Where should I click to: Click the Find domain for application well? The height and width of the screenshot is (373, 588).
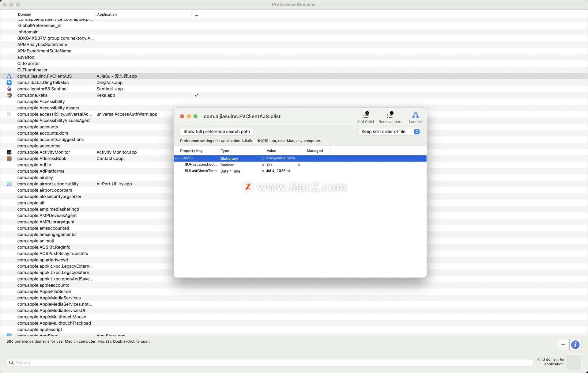pos(574,362)
